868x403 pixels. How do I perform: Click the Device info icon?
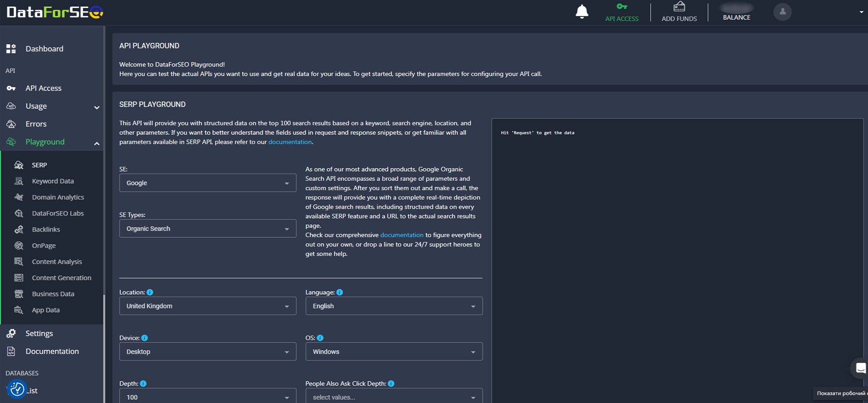click(145, 338)
